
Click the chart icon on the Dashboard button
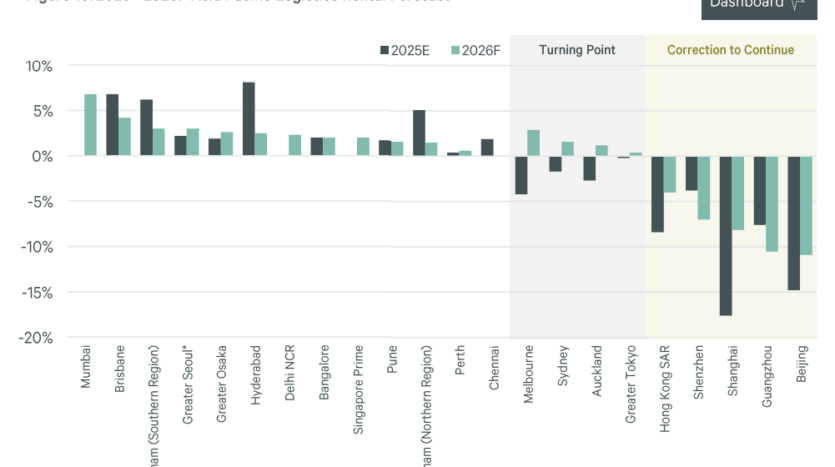pyautogui.click(x=797, y=6)
